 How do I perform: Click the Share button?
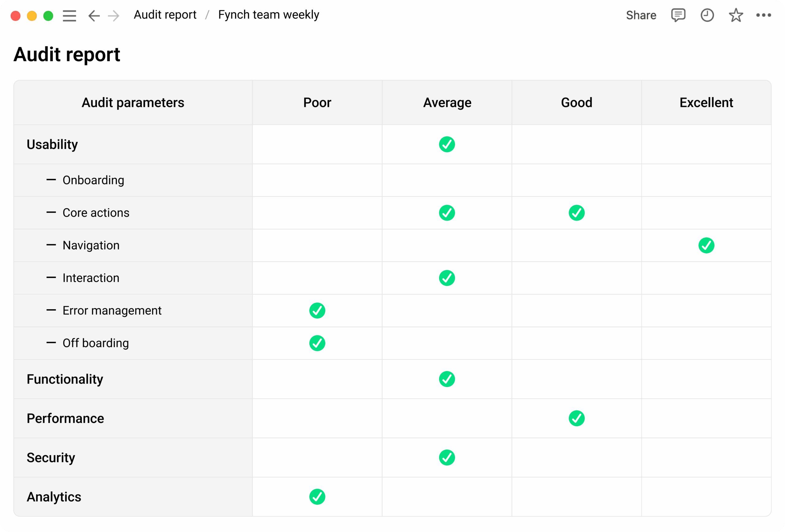pyautogui.click(x=641, y=15)
